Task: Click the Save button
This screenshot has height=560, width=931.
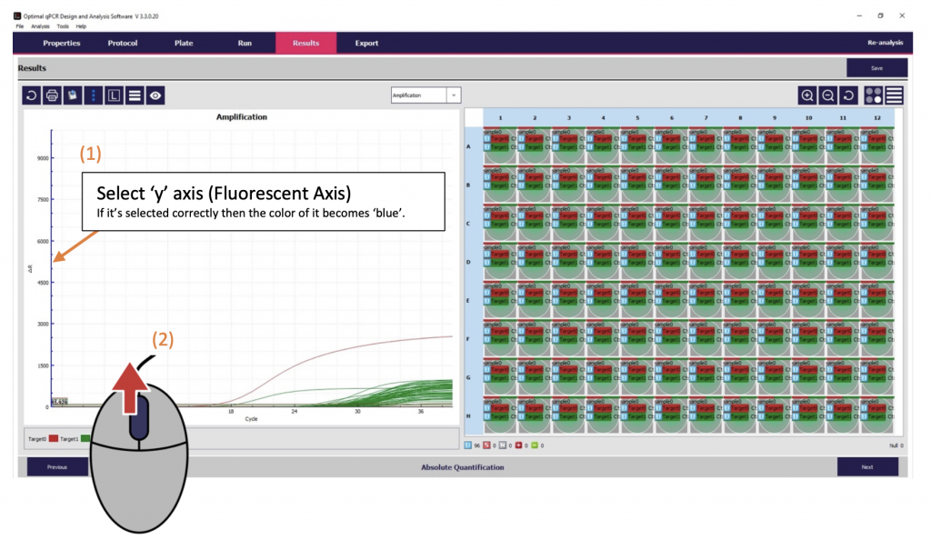Action: 876,67
